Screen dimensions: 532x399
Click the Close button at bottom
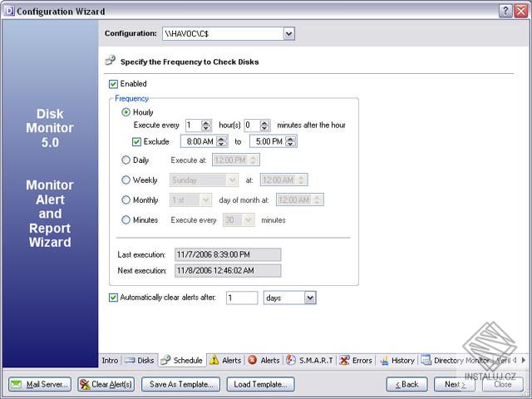click(502, 384)
